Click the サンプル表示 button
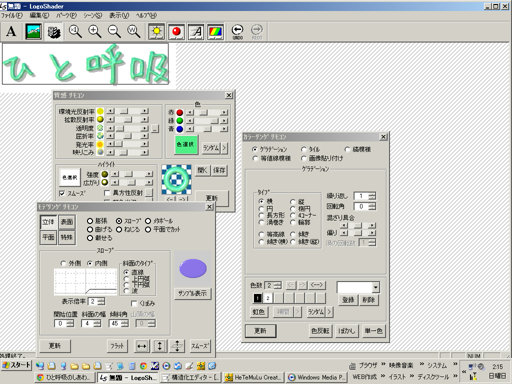512x384 pixels. 193,293
